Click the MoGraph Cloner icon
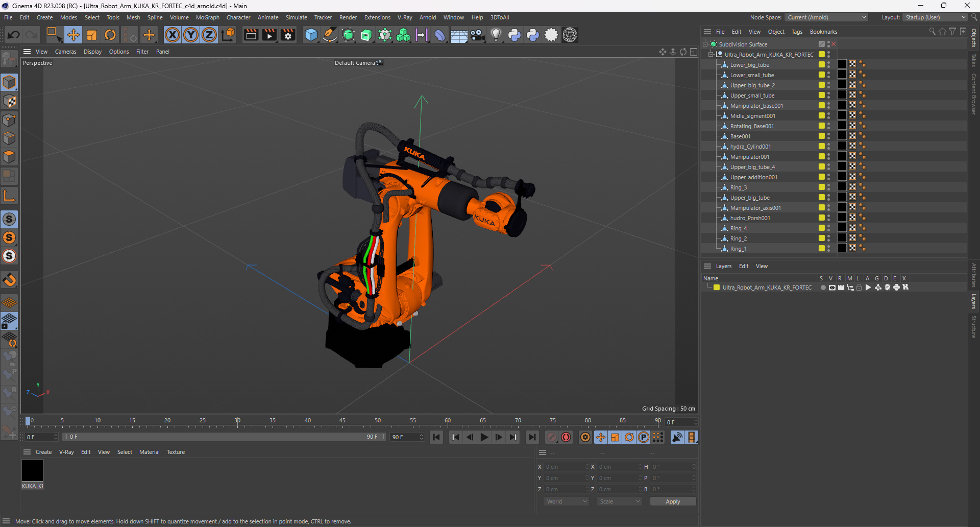The image size is (980, 527). click(x=403, y=35)
